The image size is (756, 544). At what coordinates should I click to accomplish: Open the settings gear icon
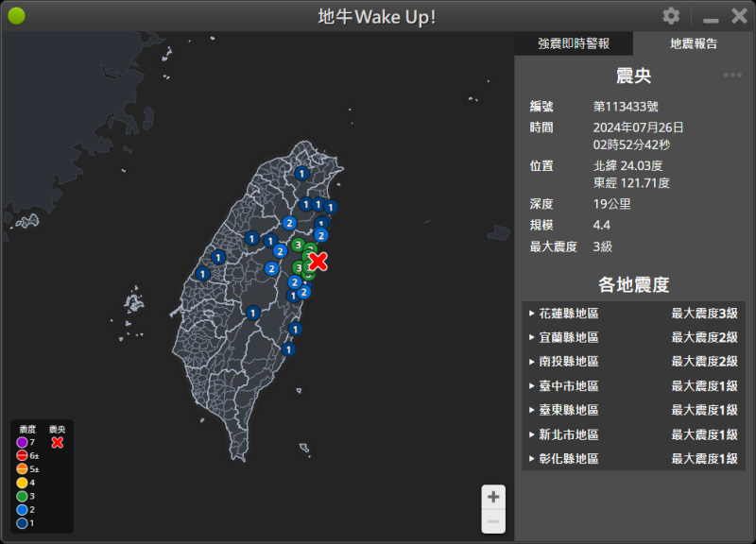(671, 16)
